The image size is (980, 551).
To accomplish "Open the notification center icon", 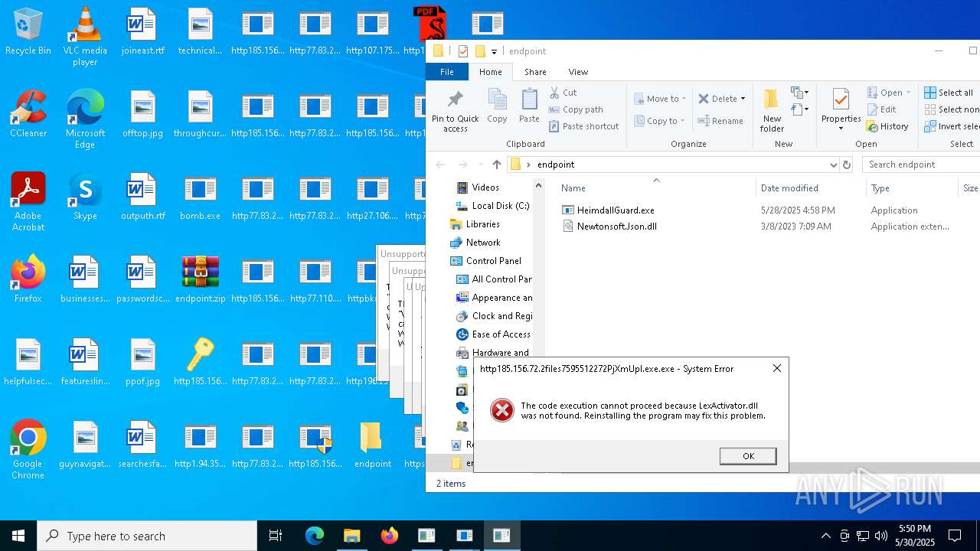I will tap(955, 536).
